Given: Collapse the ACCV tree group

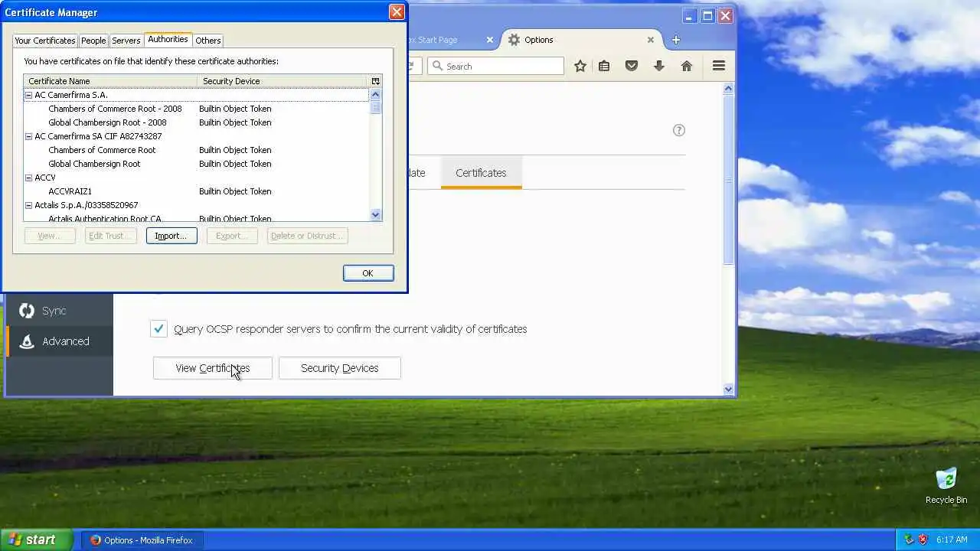Looking at the screenshot, I should coord(29,178).
